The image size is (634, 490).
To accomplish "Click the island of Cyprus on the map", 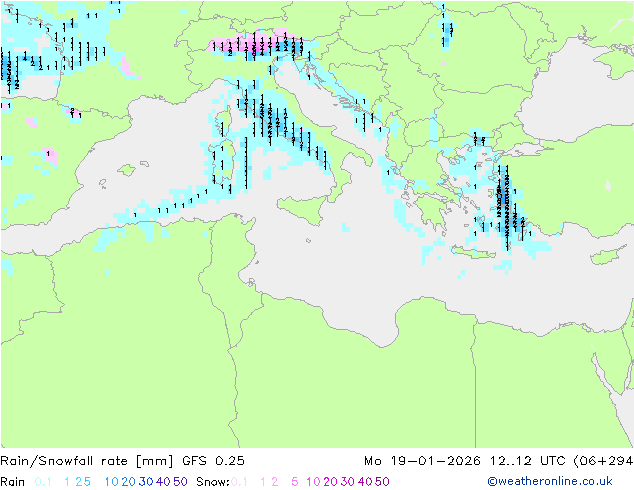I will 609,255.
